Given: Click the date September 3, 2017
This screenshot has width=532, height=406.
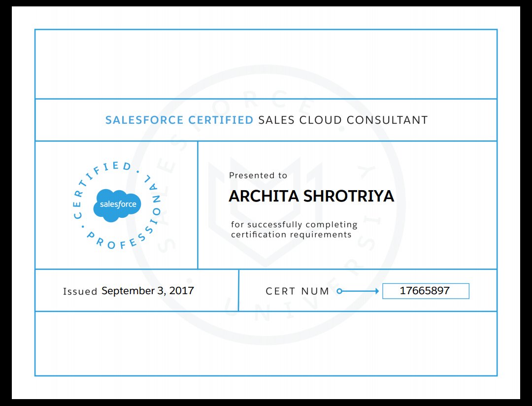Looking at the screenshot, I should pos(148,291).
